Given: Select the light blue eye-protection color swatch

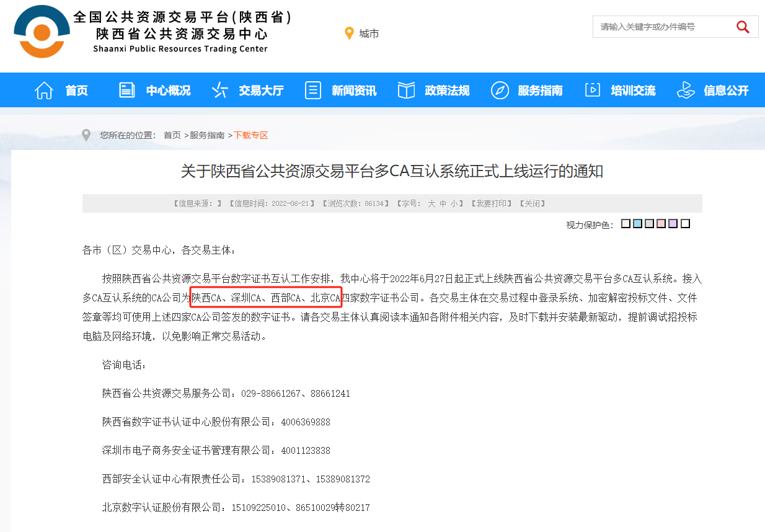Looking at the screenshot, I should click(x=637, y=224).
